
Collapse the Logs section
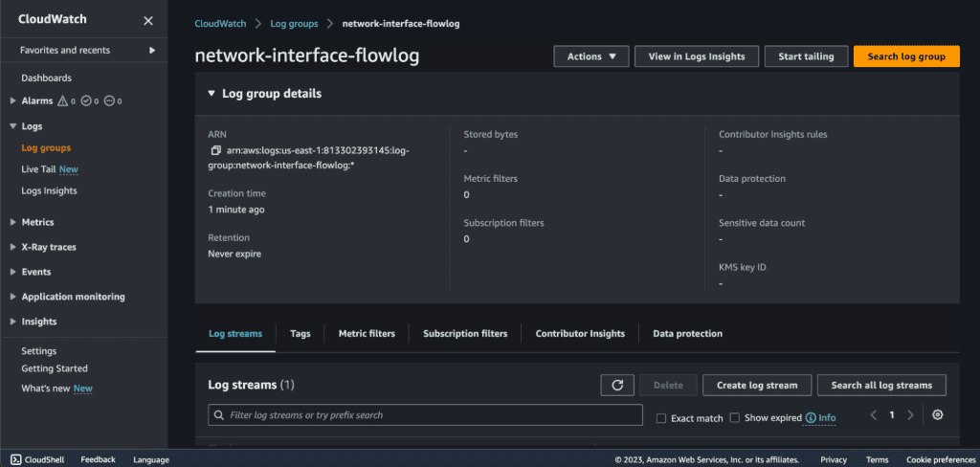[x=13, y=126]
